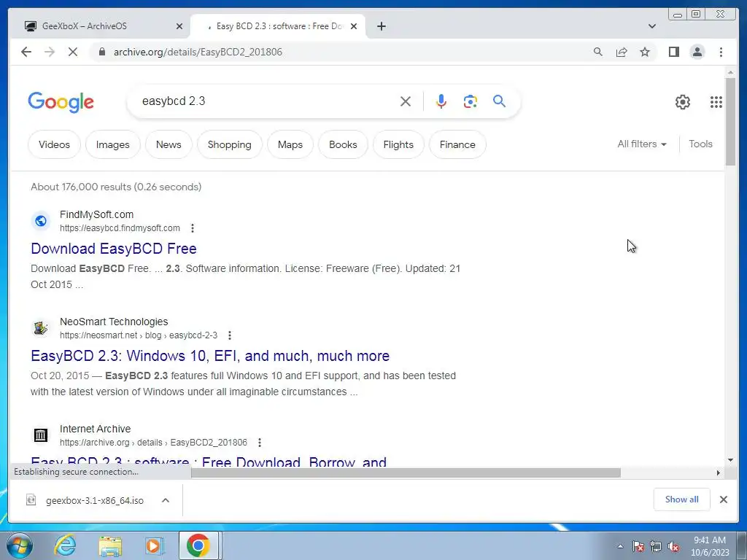Open the taskbar clock and date
The height and width of the screenshot is (560, 747).
coord(710,546)
